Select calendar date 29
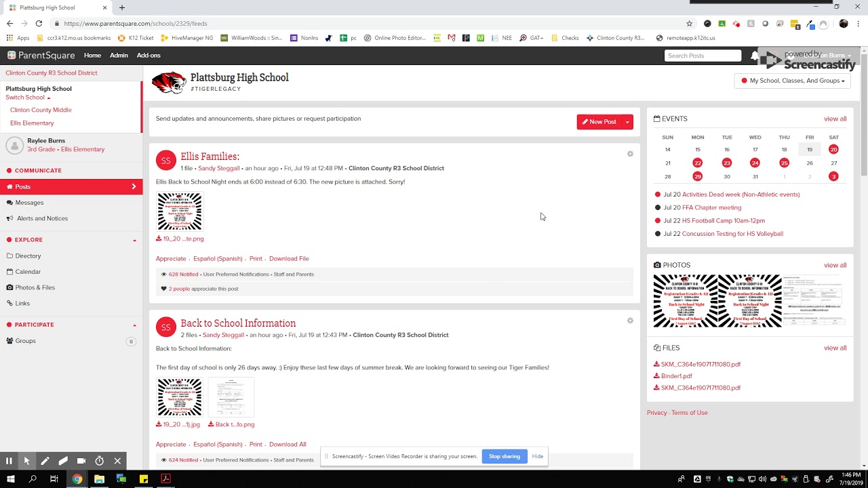This screenshot has height=488, width=868. point(697,176)
